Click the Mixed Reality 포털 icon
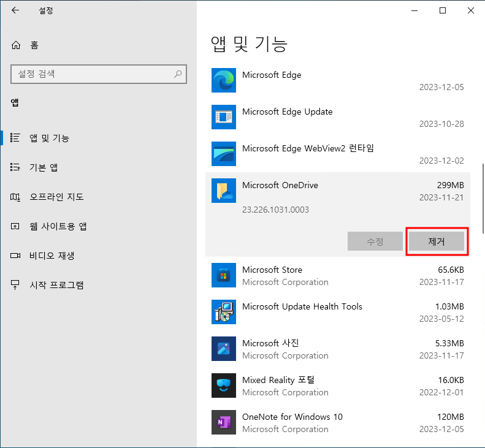485x448 pixels. pyautogui.click(x=223, y=385)
